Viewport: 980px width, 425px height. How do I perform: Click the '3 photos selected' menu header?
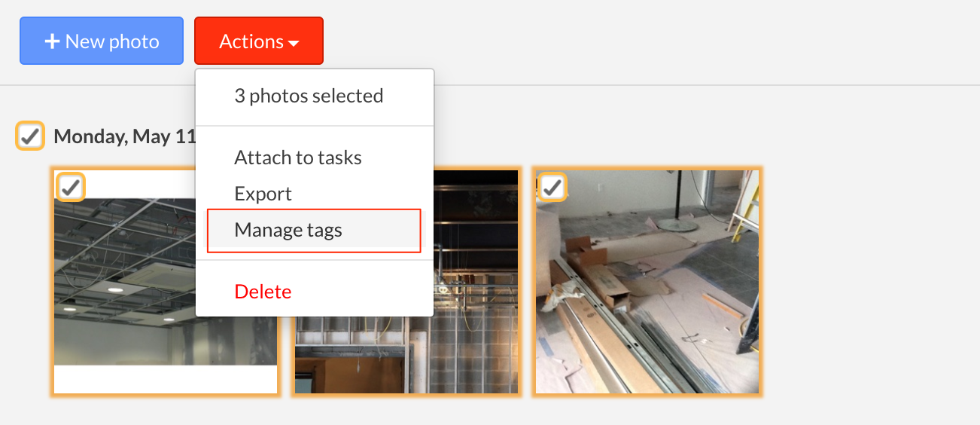pos(309,96)
